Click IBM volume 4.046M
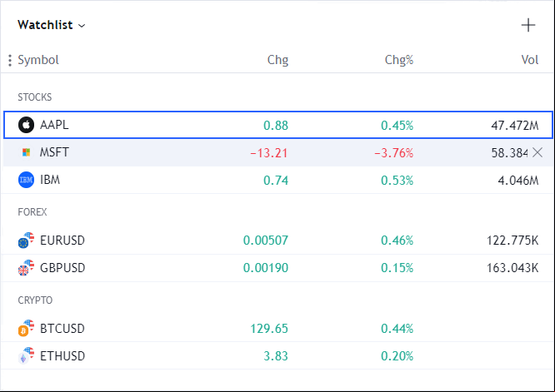The image size is (555, 392). [x=518, y=181]
